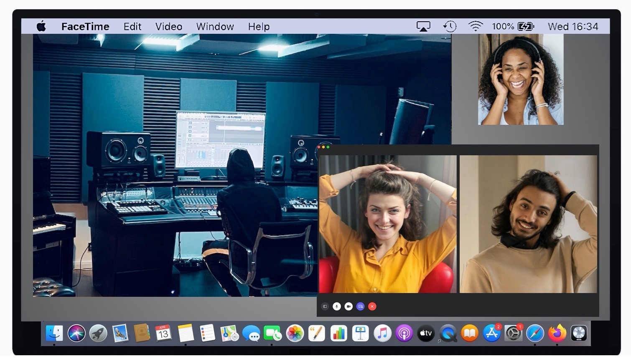Open the screen sharing control in FaceTime
Screen dimensions: 631x364
(x=360, y=306)
